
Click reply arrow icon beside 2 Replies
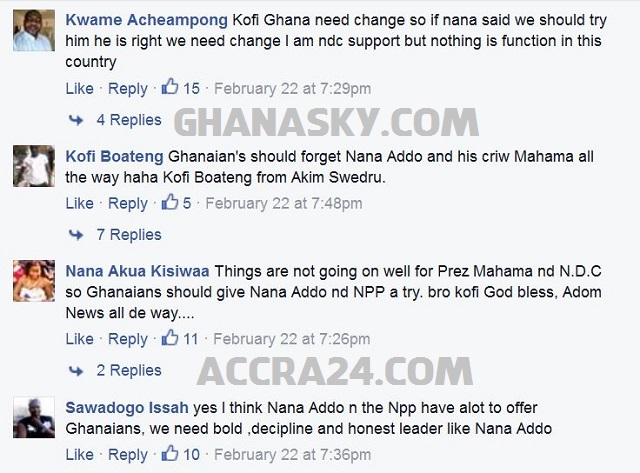coord(76,371)
